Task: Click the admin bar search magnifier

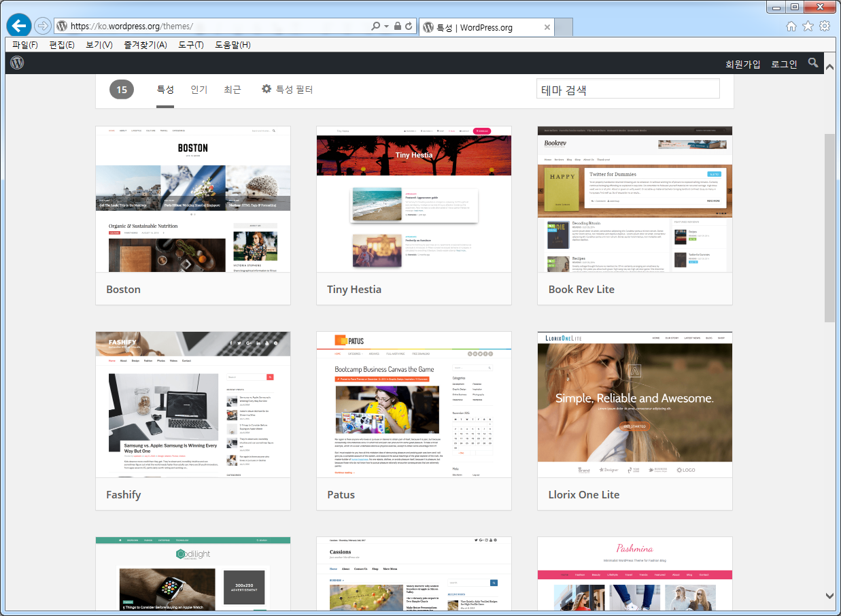Action: pos(813,63)
